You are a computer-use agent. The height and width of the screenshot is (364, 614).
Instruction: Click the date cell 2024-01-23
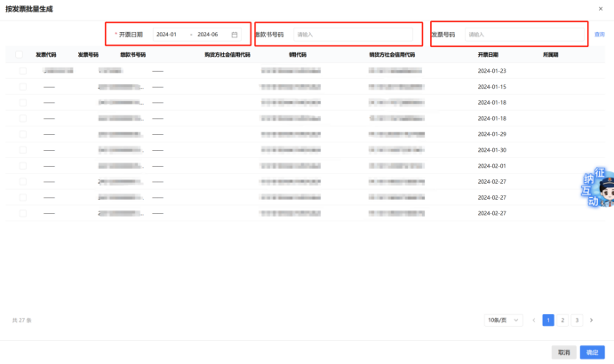pyautogui.click(x=492, y=71)
